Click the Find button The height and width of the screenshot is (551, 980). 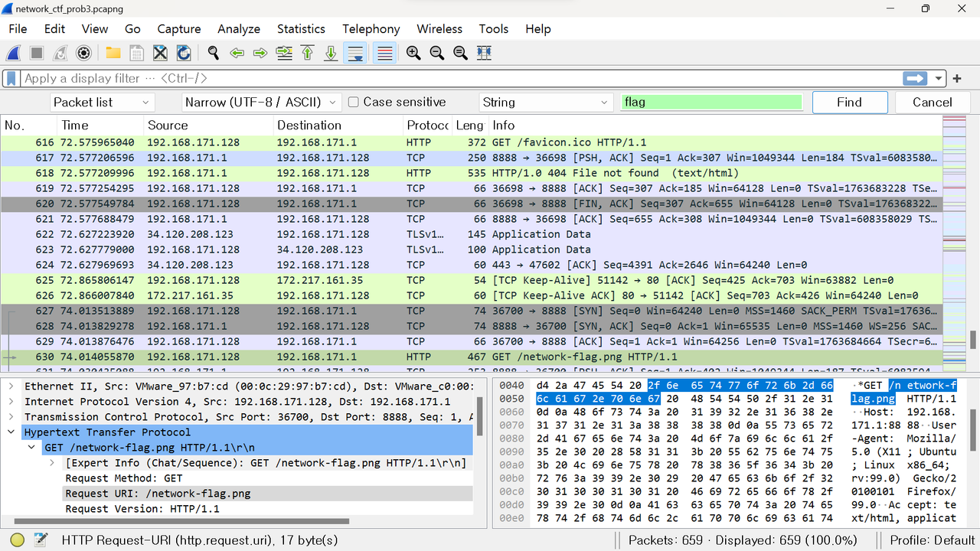(850, 103)
